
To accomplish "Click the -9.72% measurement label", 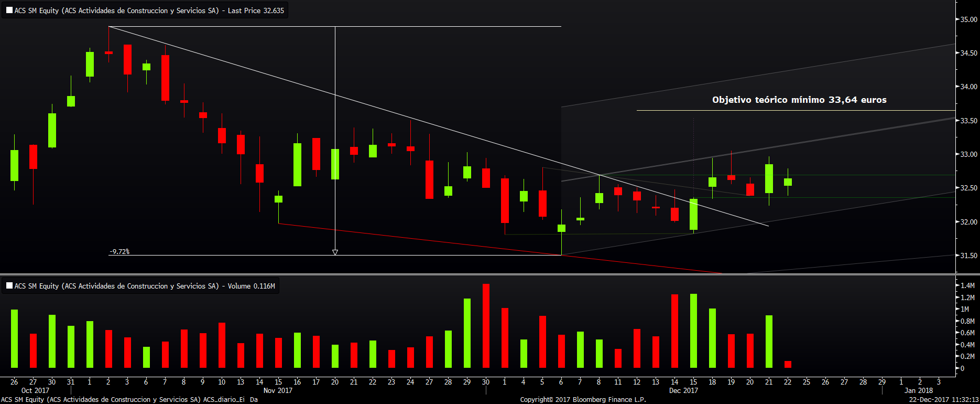I will point(120,251).
